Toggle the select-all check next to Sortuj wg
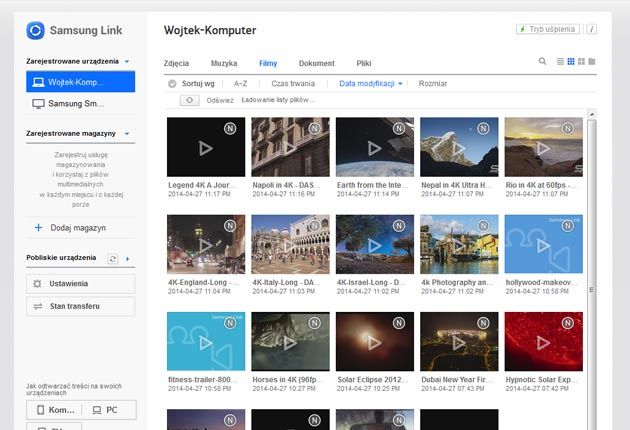This screenshot has height=430, width=630. coord(172,84)
